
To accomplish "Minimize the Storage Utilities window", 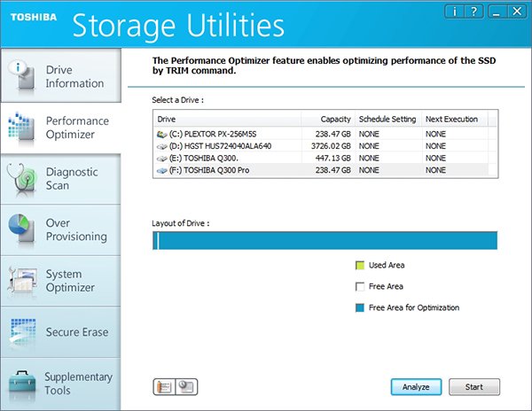I will click(x=497, y=12).
